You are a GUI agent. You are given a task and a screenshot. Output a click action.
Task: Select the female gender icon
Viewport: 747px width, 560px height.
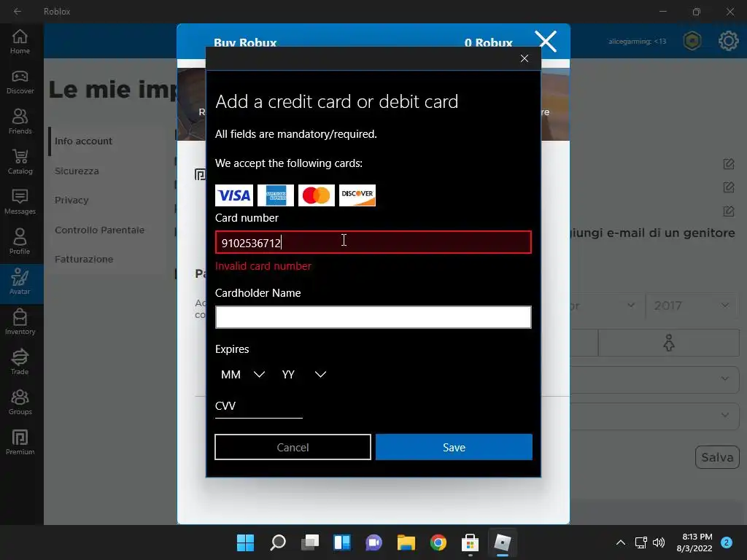click(669, 343)
